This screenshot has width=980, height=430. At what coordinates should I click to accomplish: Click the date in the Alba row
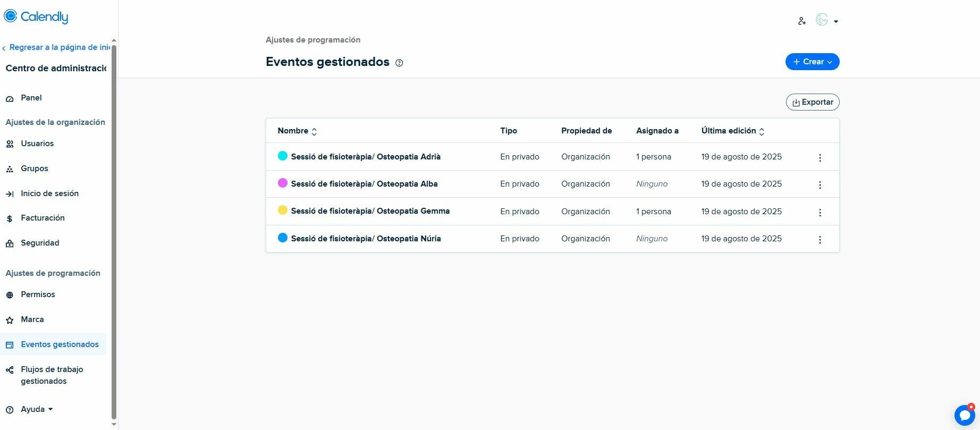pos(741,184)
